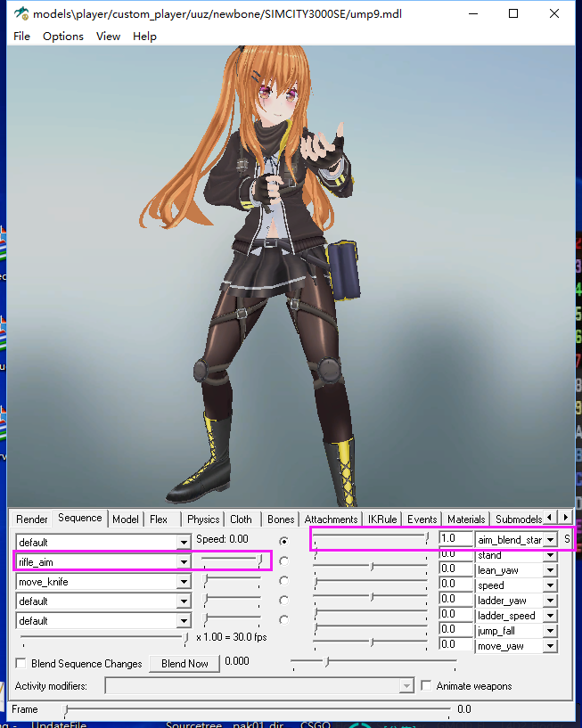Open the Activity modifiers dropdown
Image resolution: width=582 pixels, height=728 pixels.
(x=406, y=686)
